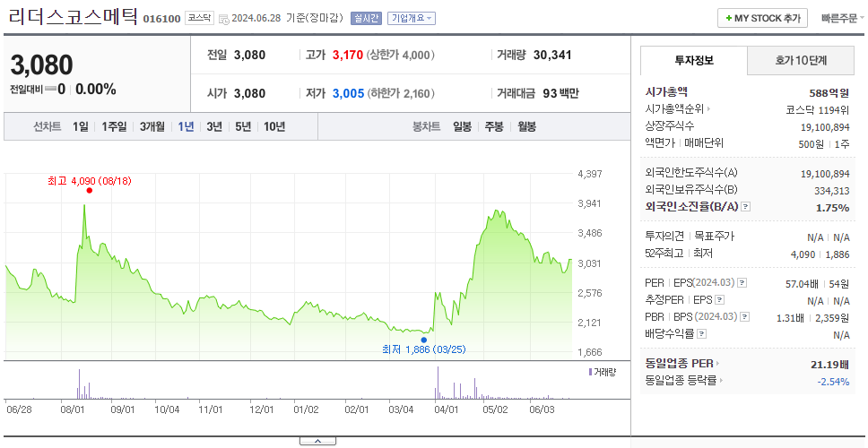Screen dimensions: 868x448
Task: Switch to the 호가10단계 tab
Action: click(x=801, y=60)
